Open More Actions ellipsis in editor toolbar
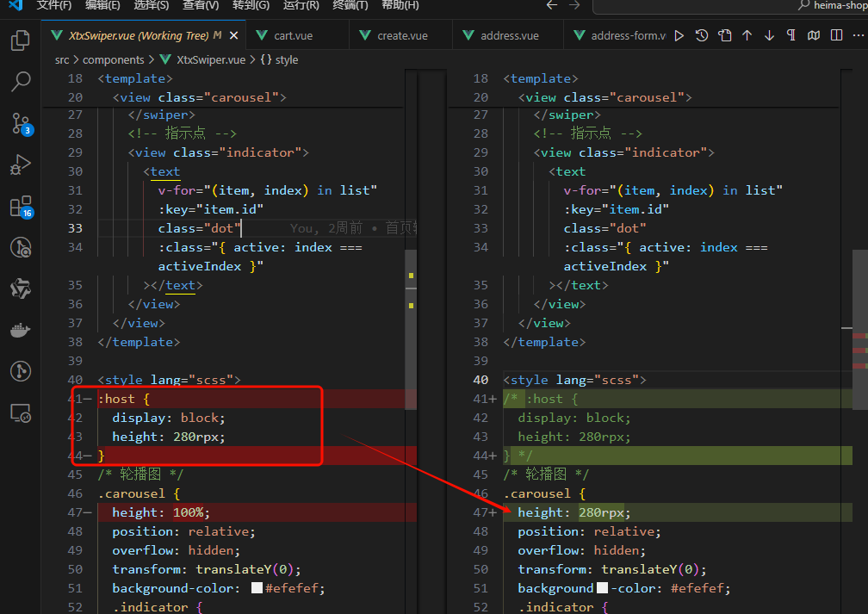This screenshot has width=868, height=614. point(858,35)
